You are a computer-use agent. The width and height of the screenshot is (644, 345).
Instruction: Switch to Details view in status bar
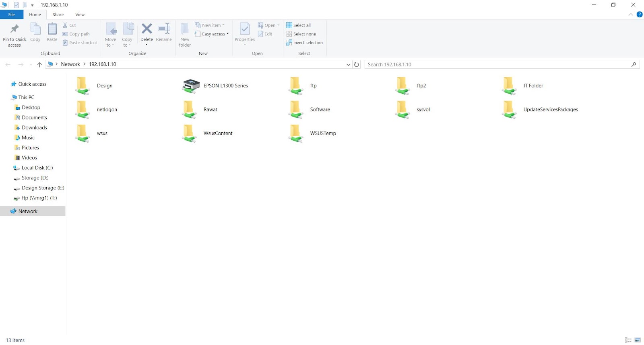628,340
